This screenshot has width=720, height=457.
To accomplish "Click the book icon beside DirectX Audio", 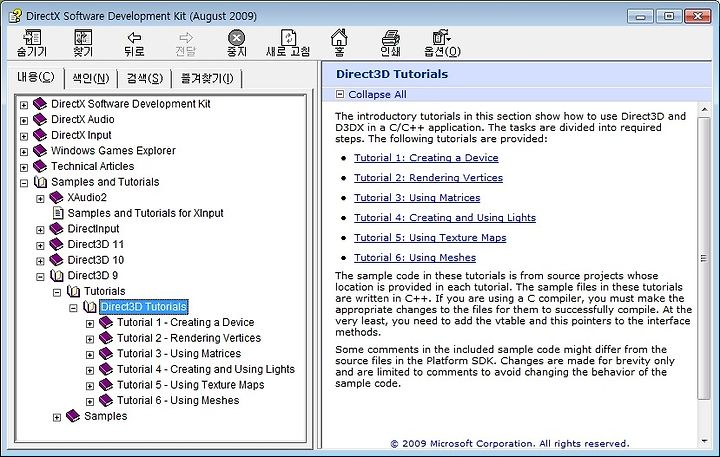I will [x=40, y=119].
